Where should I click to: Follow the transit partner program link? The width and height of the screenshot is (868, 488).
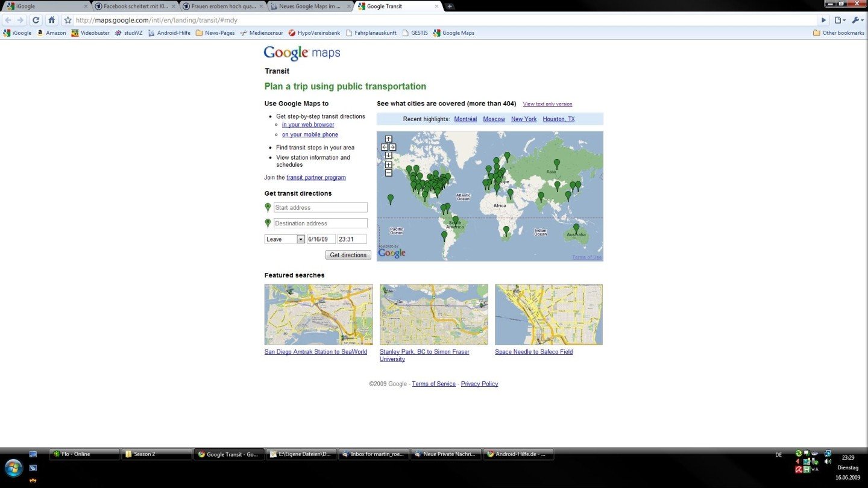(x=316, y=178)
